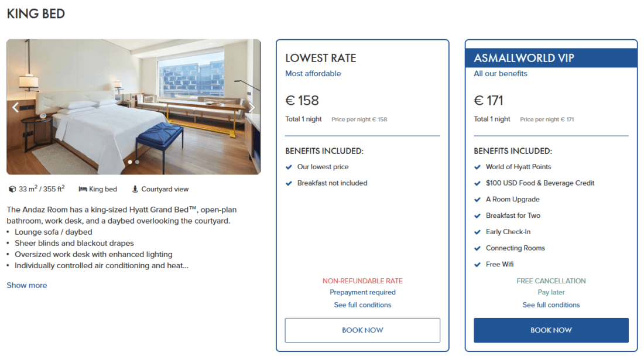Open full conditions for ASMALLWORLD VIP rate
Viewport: 644px width, 356px height.
[551, 305]
